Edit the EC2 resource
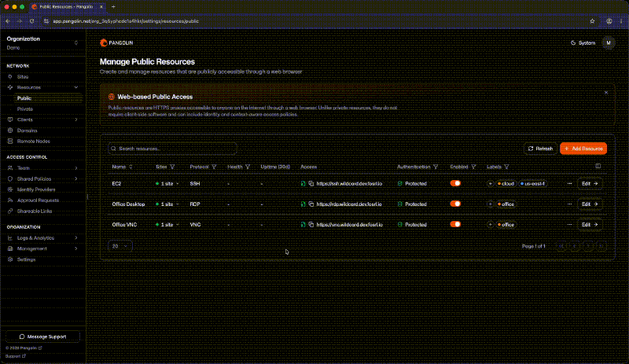This screenshot has height=364, width=629. coord(590,184)
